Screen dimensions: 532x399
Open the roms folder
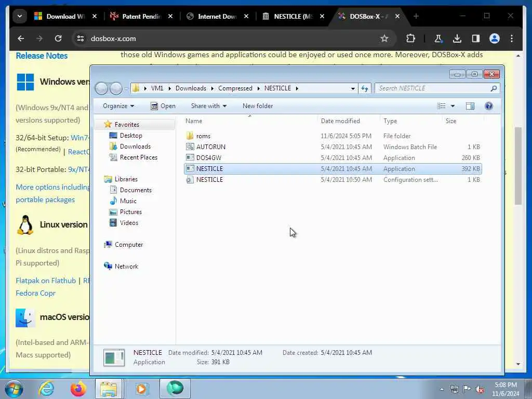(x=203, y=136)
